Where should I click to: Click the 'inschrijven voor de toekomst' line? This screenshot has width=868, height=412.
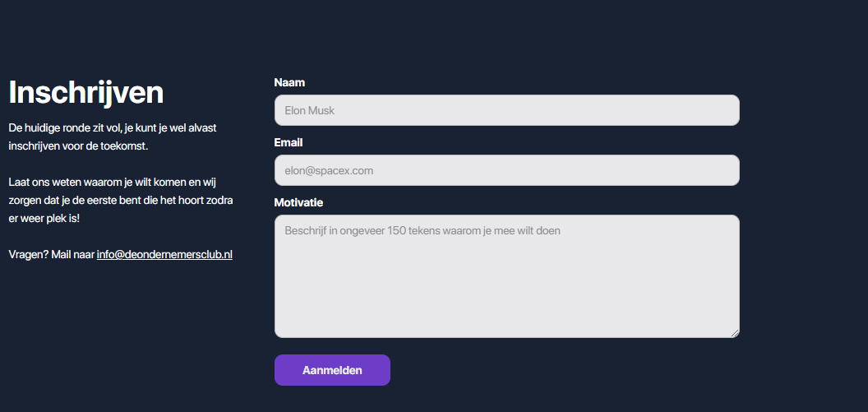[78, 146]
